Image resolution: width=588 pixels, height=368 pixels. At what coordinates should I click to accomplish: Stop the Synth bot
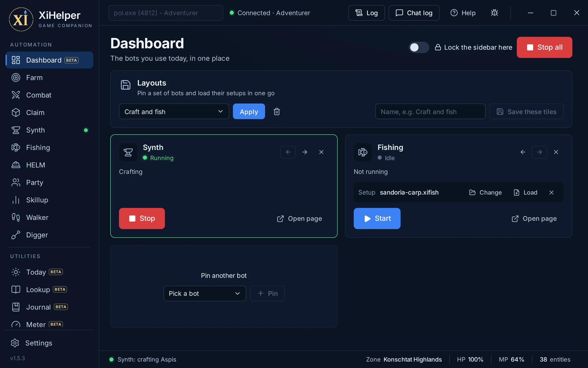142,218
